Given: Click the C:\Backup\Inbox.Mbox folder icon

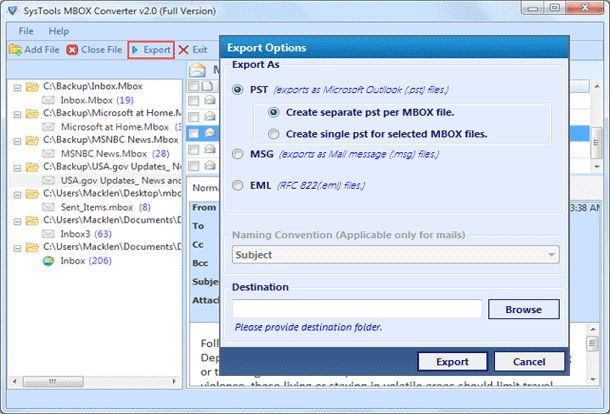Looking at the screenshot, I should [32, 86].
